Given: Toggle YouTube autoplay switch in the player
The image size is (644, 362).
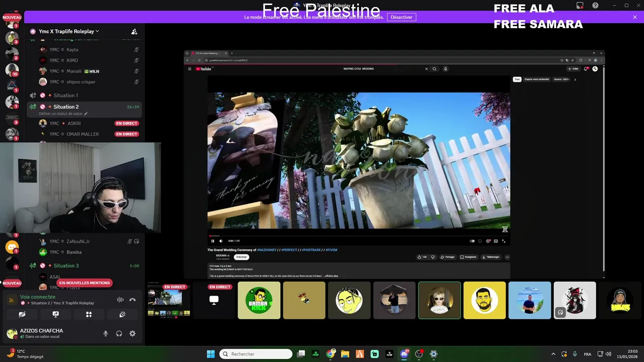Looking at the screenshot, I should [x=472, y=241].
